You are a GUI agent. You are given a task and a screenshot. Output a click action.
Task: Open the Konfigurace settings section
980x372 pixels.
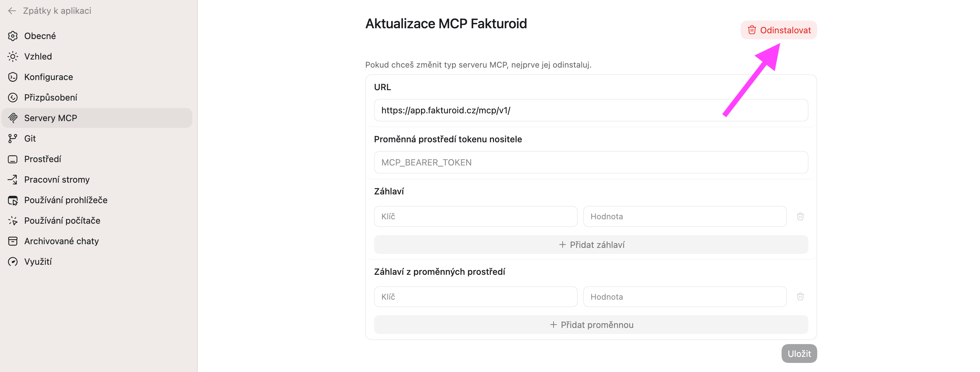(48, 77)
